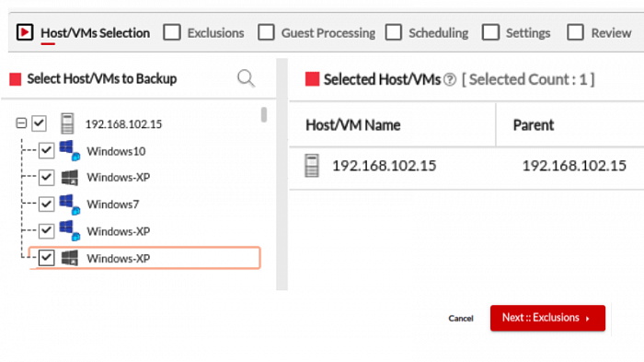Open the search magnifier for Host/VMs
The width and height of the screenshot is (644, 362).
click(246, 78)
